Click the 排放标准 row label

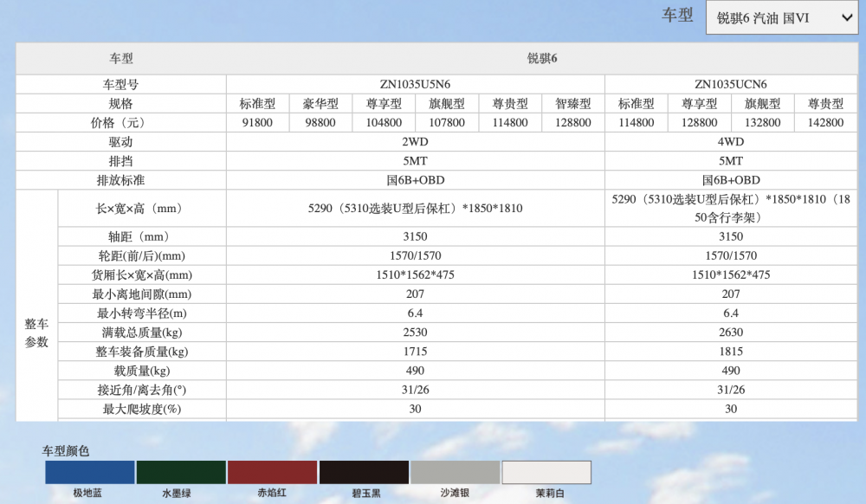coord(121,180)
